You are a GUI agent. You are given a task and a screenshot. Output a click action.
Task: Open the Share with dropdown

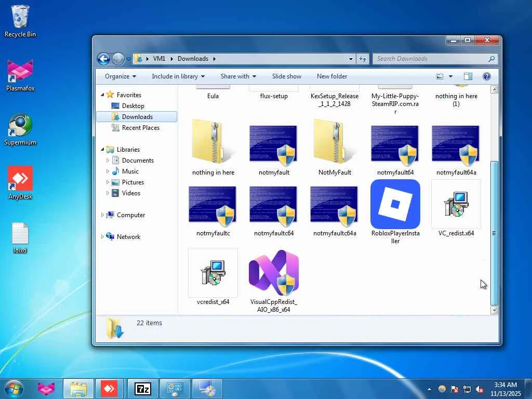click(x=238, y=76)
